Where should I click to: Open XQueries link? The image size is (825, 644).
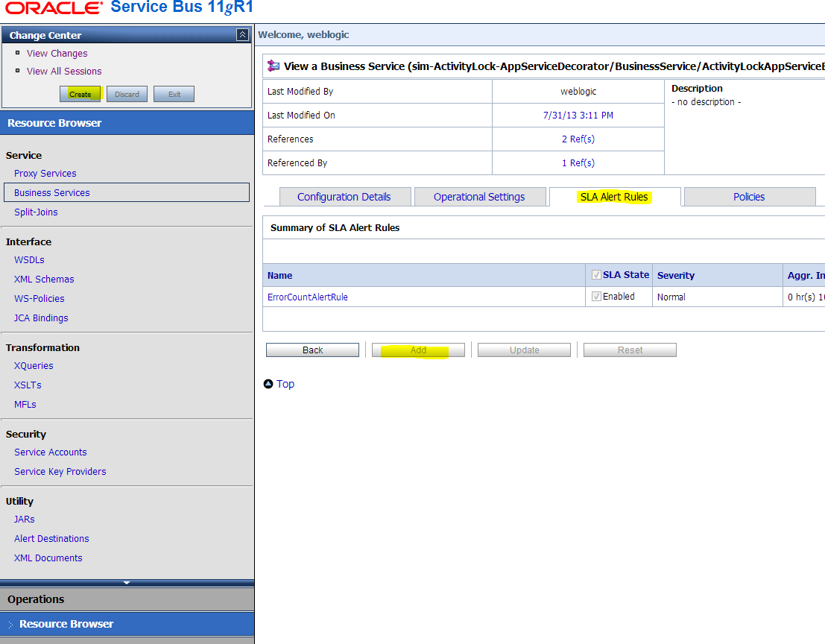pyautogui.click(x=34, y=366)
